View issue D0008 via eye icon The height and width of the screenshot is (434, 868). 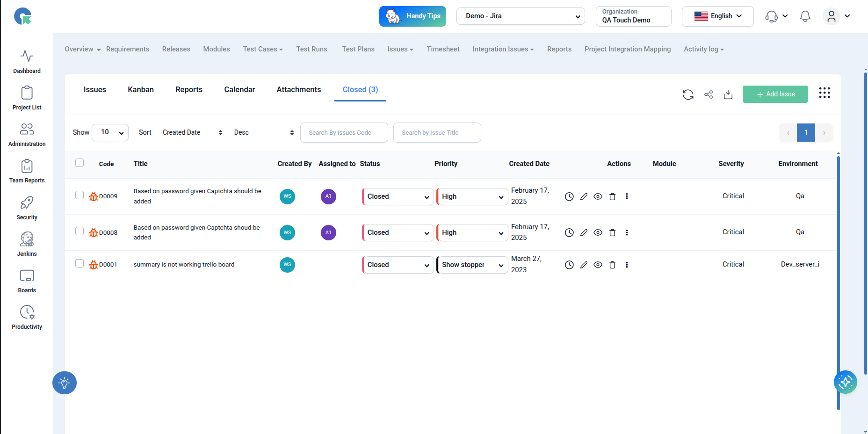coord(598,232)
